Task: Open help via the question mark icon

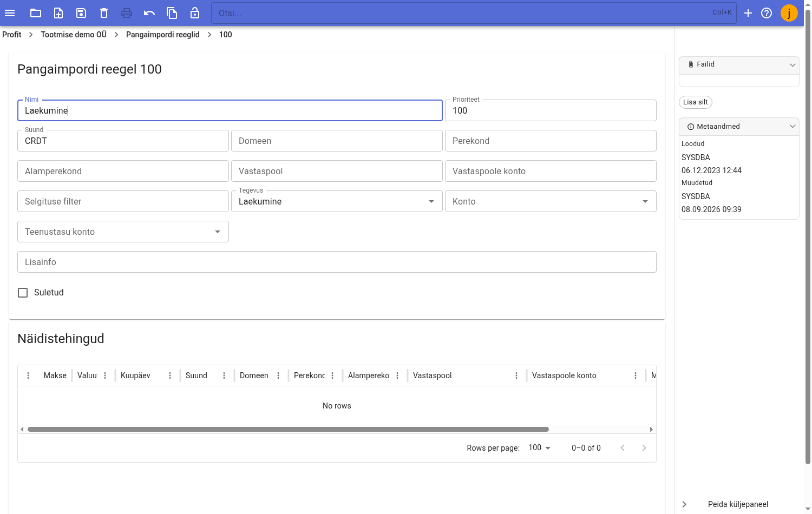Action: (x=767, y=13)
